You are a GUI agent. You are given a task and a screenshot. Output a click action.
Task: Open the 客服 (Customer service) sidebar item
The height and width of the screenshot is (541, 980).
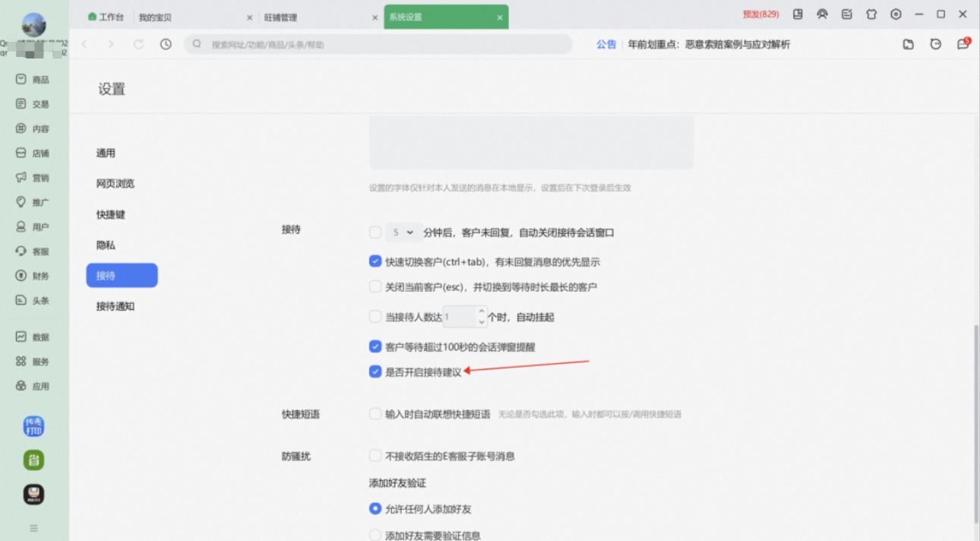click(x=33, y=252)
